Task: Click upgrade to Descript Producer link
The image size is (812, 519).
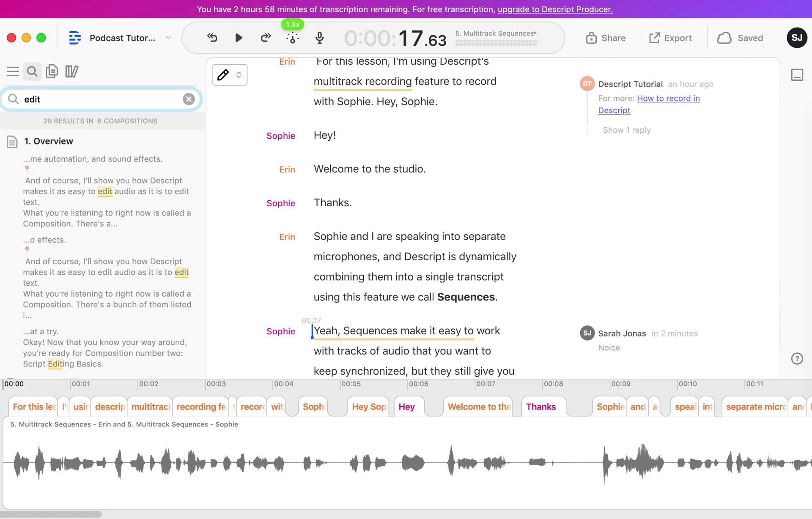Action: pos(555,9)
